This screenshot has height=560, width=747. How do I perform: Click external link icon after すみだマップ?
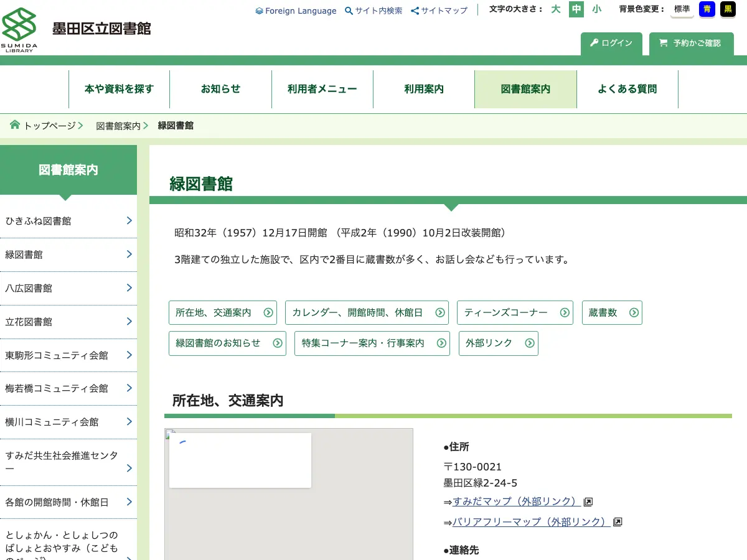pos(588,502)
